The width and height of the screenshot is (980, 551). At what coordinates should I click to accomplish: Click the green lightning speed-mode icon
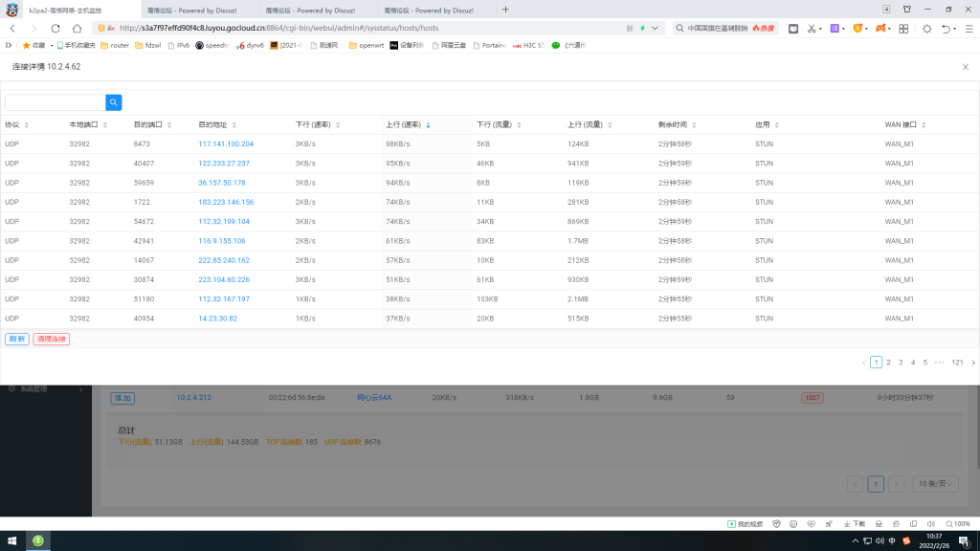[x=642, y=28]
